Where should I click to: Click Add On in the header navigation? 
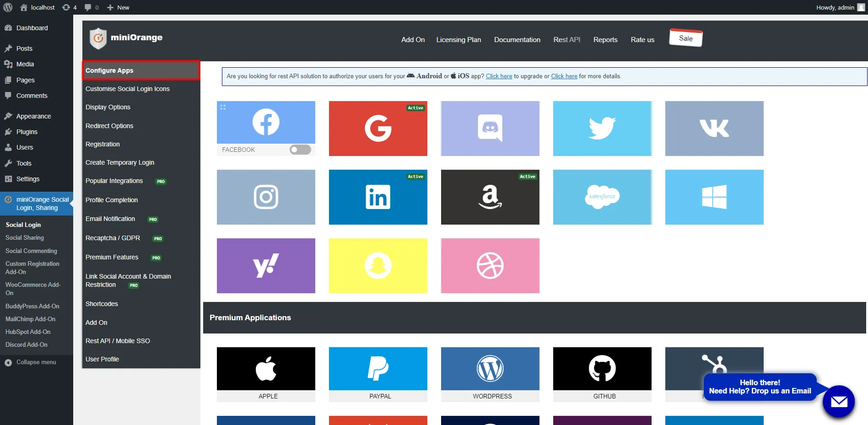tap(413, 40)
